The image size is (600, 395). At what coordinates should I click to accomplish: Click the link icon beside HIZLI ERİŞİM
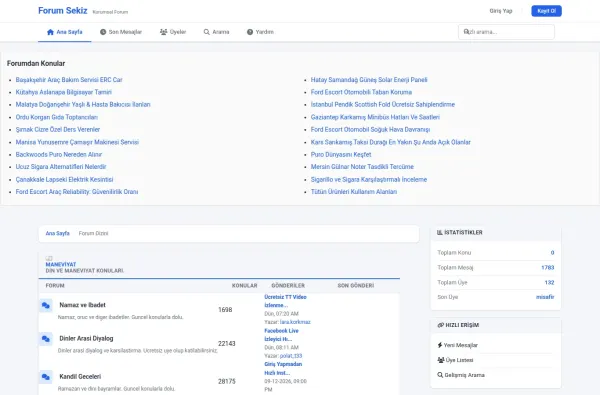(x=440, y=325)
